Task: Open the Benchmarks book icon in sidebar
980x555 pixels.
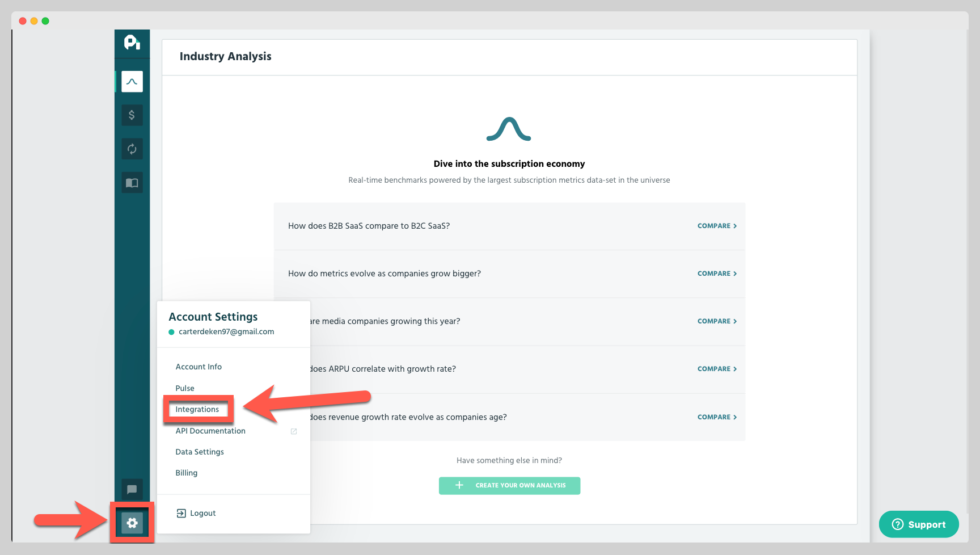Action: tap(132, 182)
